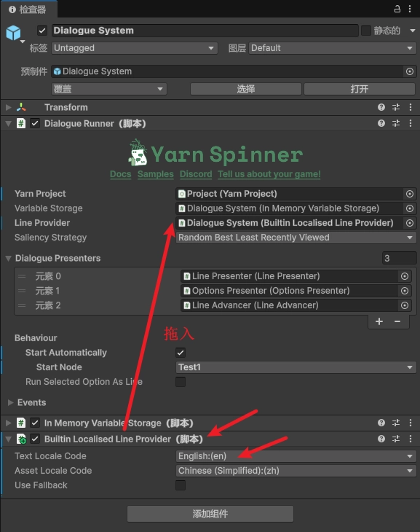
Task: Open Tell us about your game link
Action: (x=269, y=174)
